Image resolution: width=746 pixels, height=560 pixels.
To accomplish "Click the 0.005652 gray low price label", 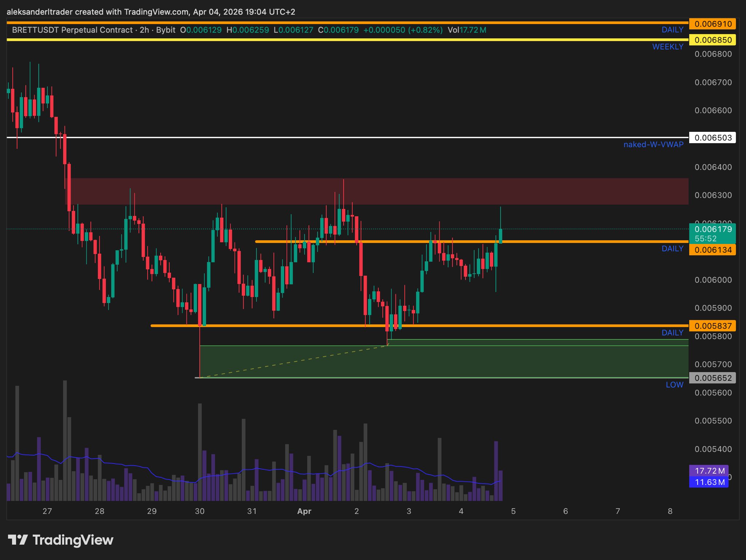I will point(712,378).
